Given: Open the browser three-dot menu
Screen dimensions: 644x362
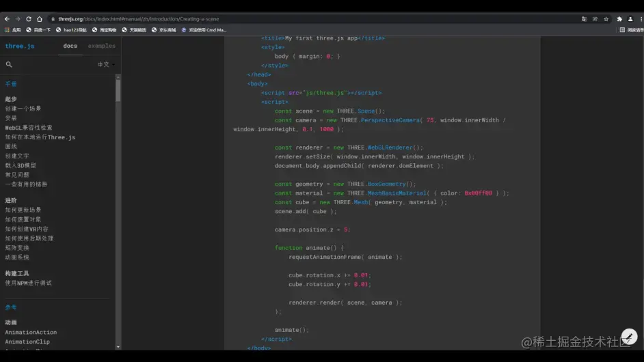Looking at the screenshot, I should [641, 19].
